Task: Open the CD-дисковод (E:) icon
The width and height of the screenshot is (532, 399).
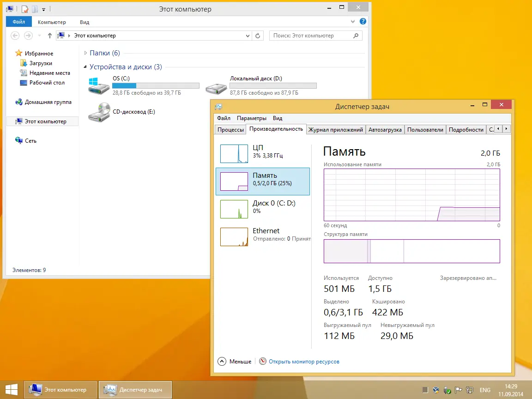Action: (x=99, y=112)
